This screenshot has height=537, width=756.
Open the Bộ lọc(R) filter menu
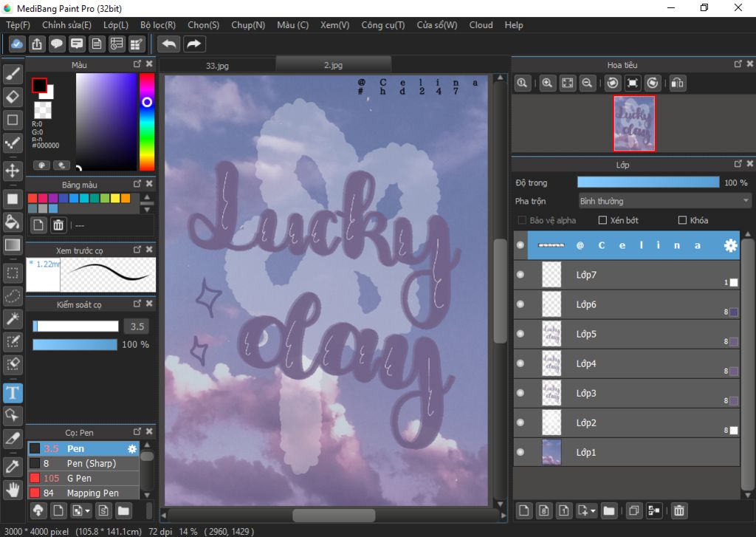158,25
